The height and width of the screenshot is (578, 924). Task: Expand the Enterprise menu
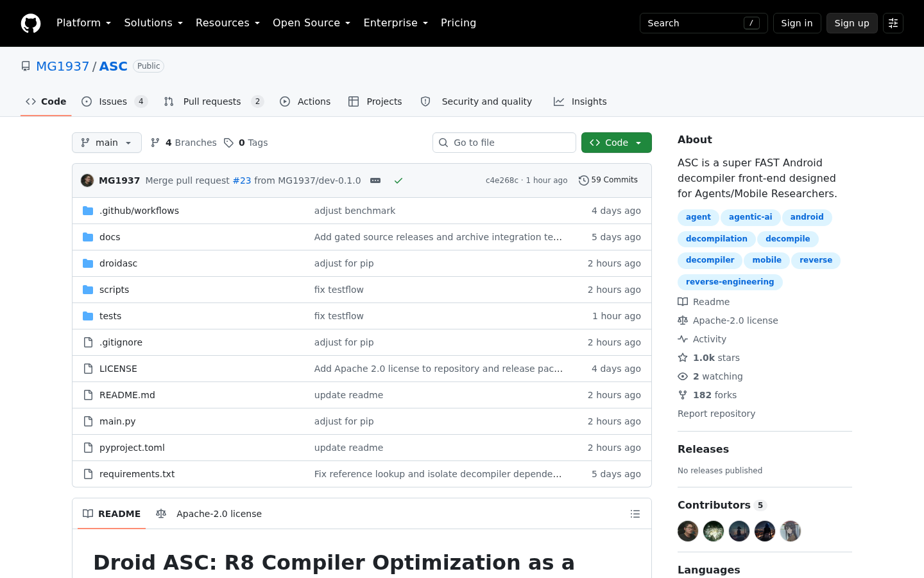(395, 23)
